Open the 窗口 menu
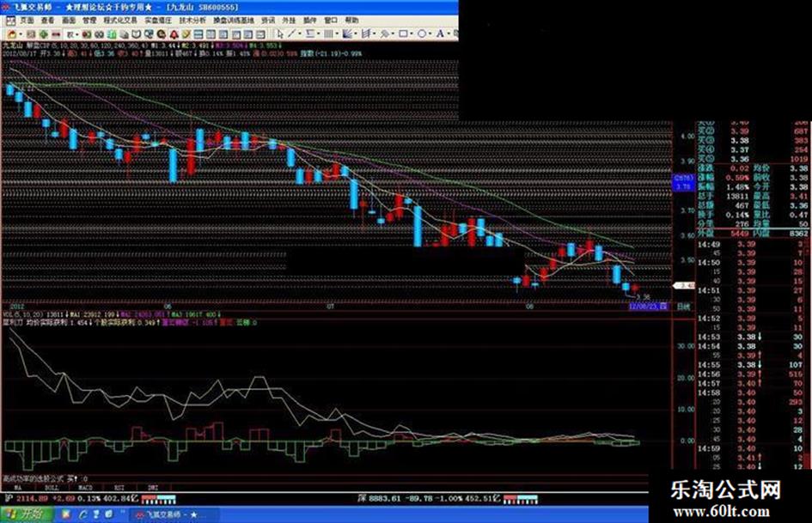The width and height of the screenshot is (812, 523). [x=331, y=21]
